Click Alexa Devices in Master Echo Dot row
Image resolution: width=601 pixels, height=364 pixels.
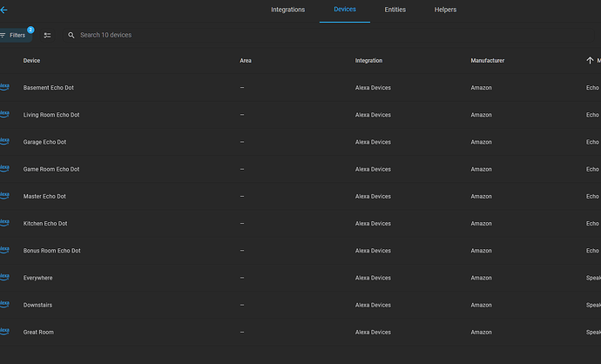pyautogui.click(x=373, y=197)
